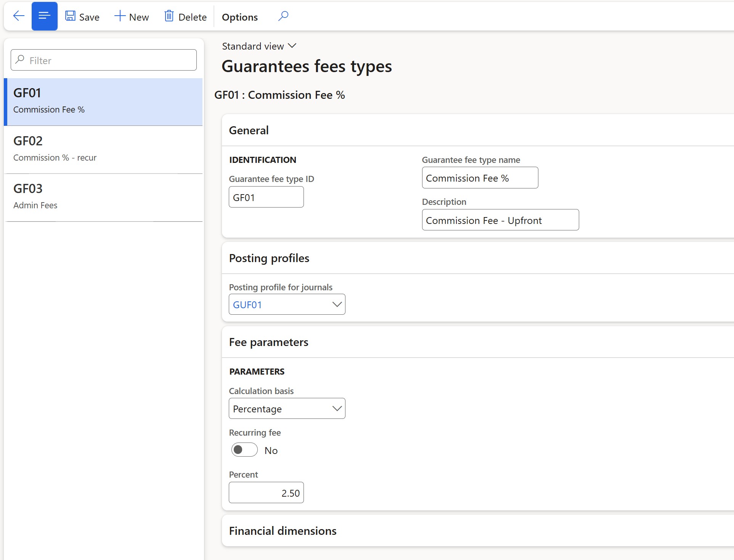Select GF02 Commission % - recur record
734x560 pixels.
[103, 149]
